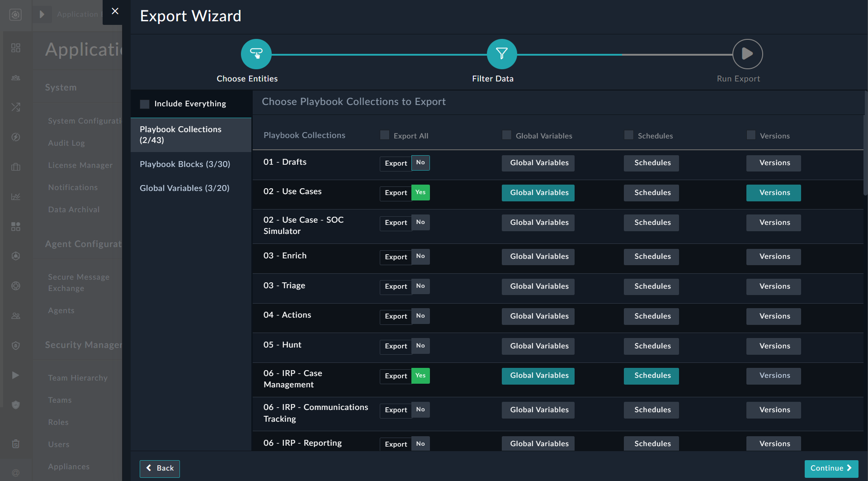Switch to the Playbook Blocks section
868x481 pixels.
coord(184,164)
